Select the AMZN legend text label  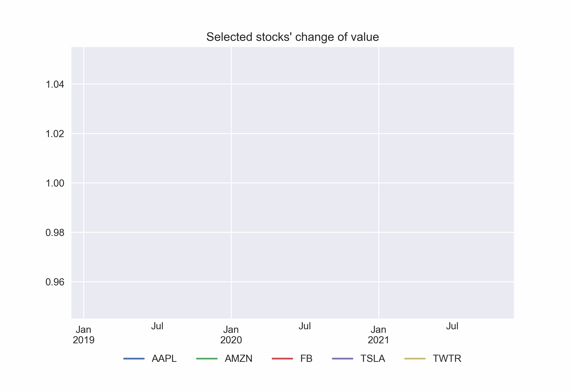(x=238, y=359)
